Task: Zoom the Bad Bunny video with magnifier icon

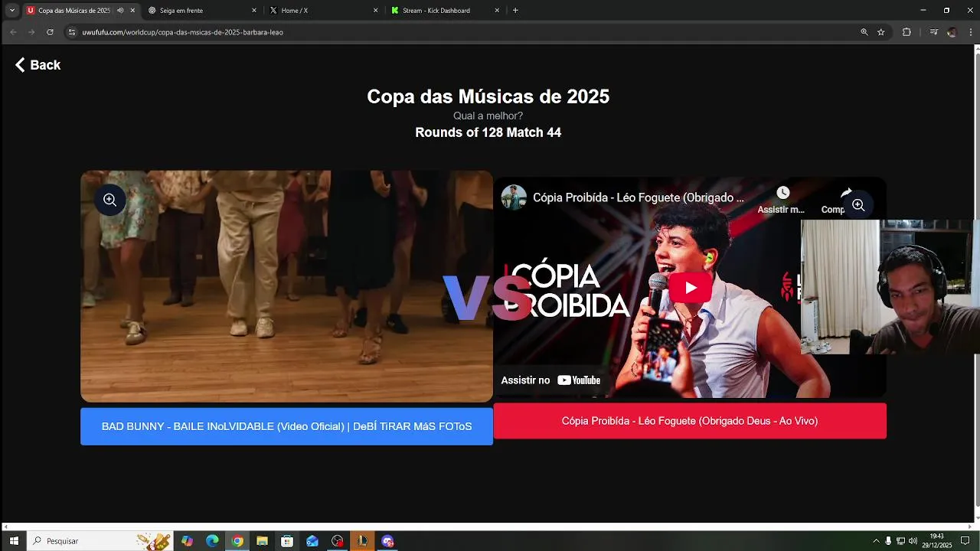Action: point(110,200)
